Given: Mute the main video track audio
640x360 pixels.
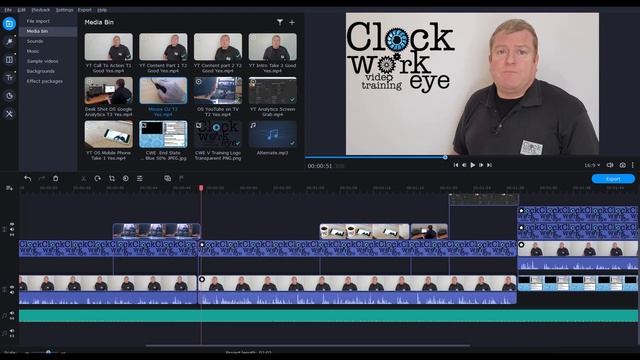Looking at the screenshot, I should click(12, 292).
